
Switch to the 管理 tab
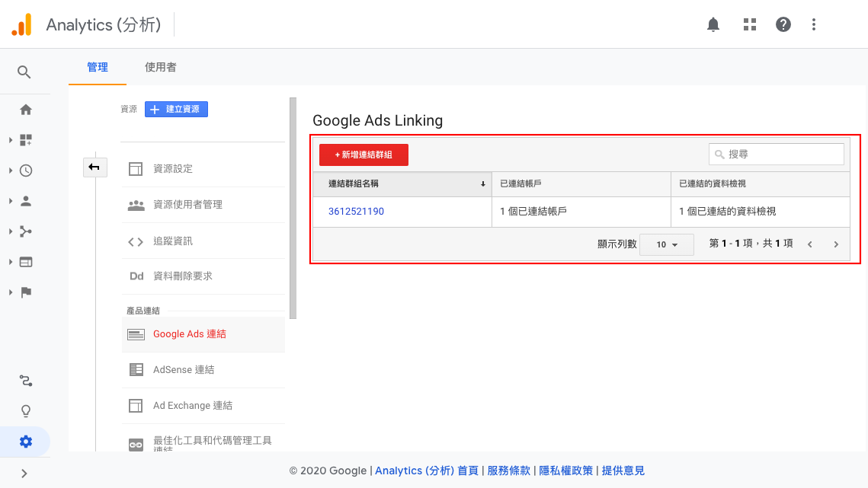[x=98, y=68]
